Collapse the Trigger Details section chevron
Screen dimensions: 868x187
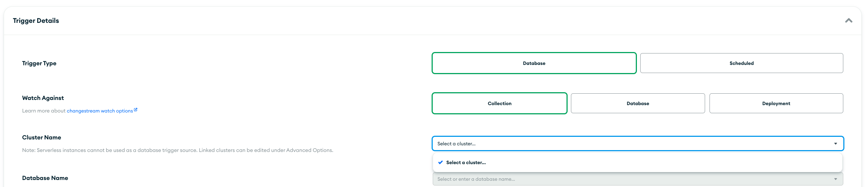pos(848,21)
